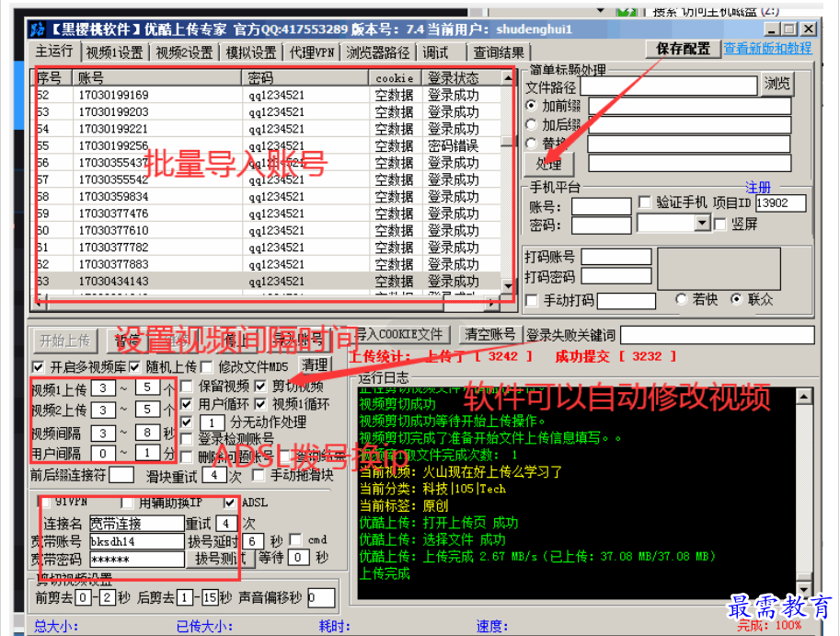Click the 清空账号 button
The width and height of the screenshot is (840, 636).
pos(490,335)
